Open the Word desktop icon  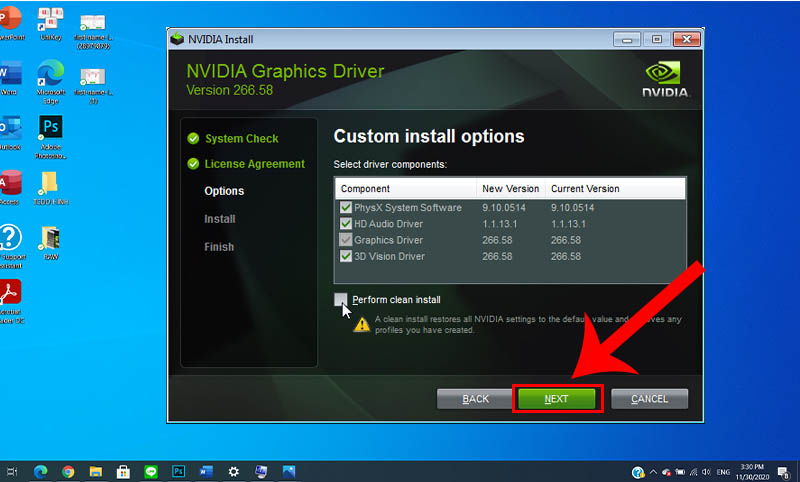coord(10,79)
